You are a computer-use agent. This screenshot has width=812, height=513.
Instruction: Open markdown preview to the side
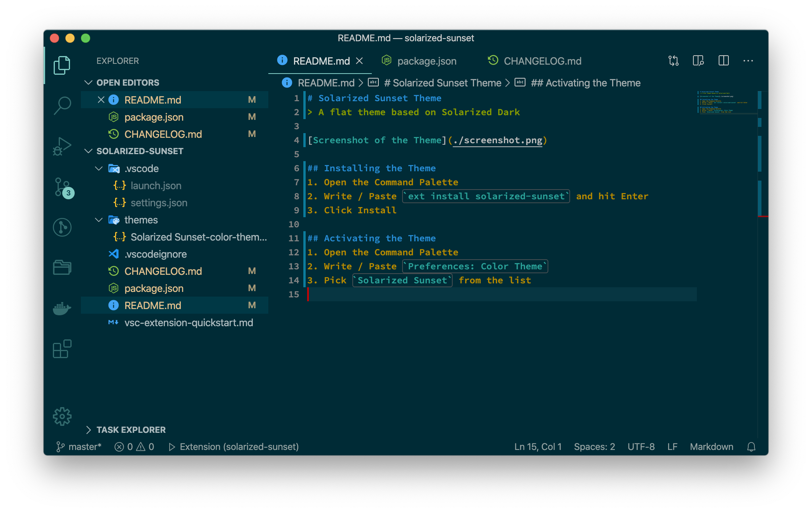tap(698, 61)
